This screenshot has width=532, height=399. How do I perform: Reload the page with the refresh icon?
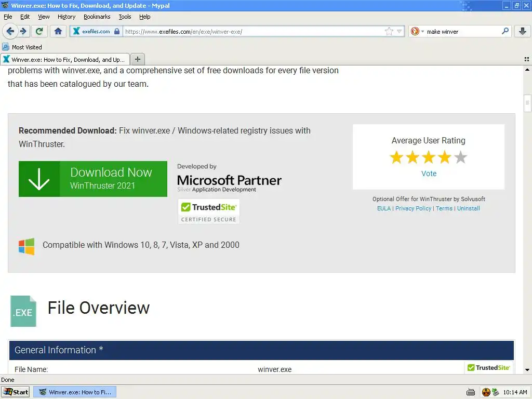click(x=39, y=31)
